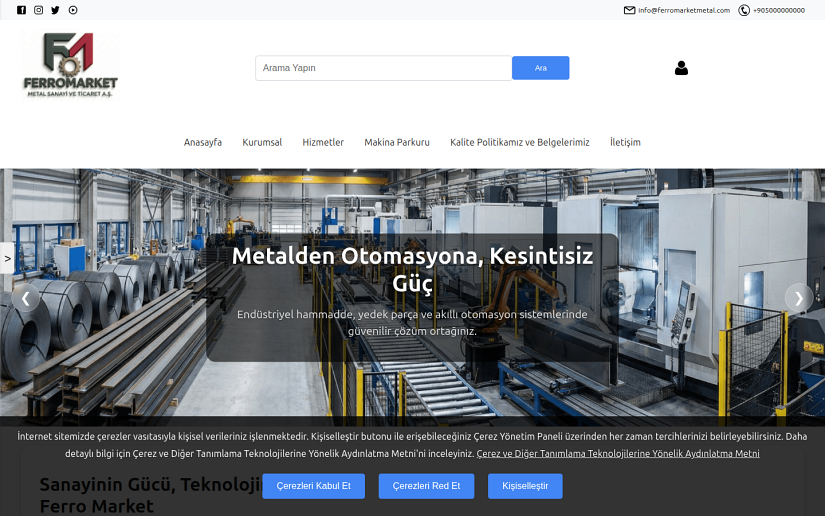
Task: Open the Facebook social icon
Action: (22, 10)
